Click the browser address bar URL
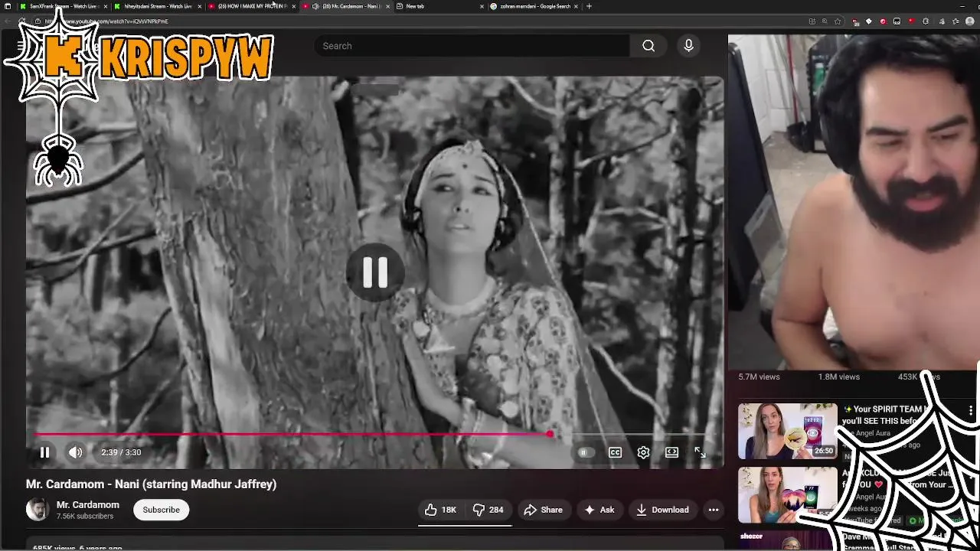Image resolution: width=980 pixels, height=551 pixels. (106, 21)
